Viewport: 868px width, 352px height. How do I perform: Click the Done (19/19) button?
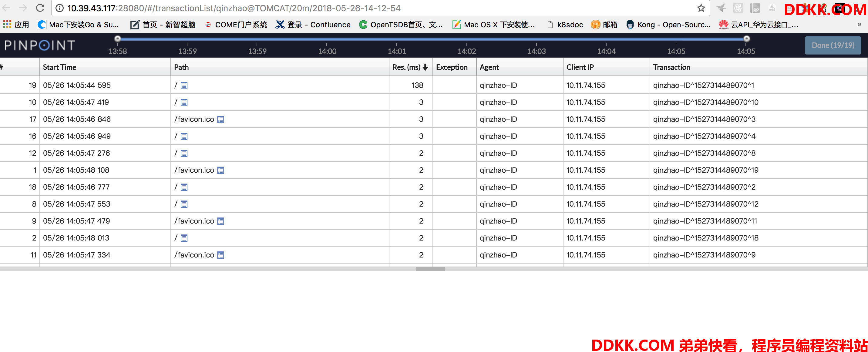[x=833, y=45]
